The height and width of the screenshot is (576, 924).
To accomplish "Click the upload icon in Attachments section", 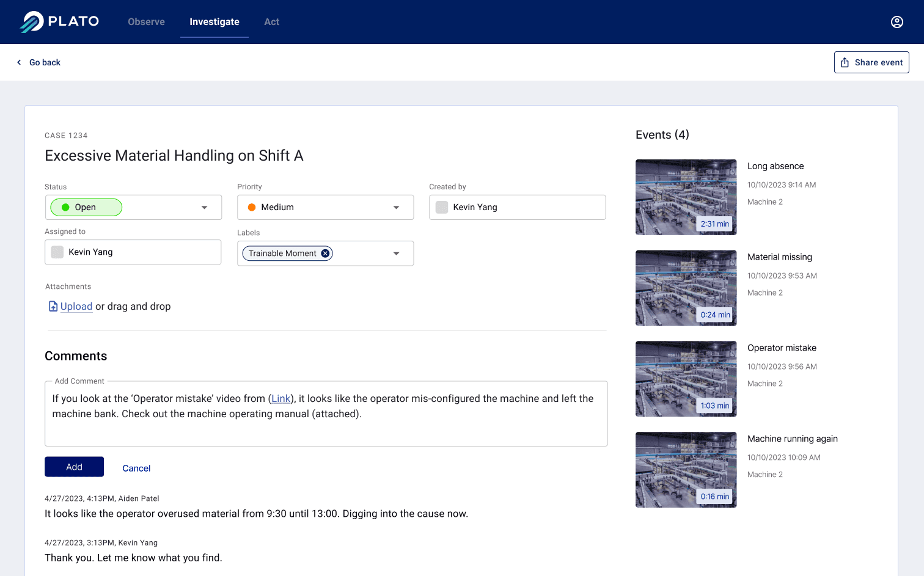I will pyautogui.click(x=53, y=306).
